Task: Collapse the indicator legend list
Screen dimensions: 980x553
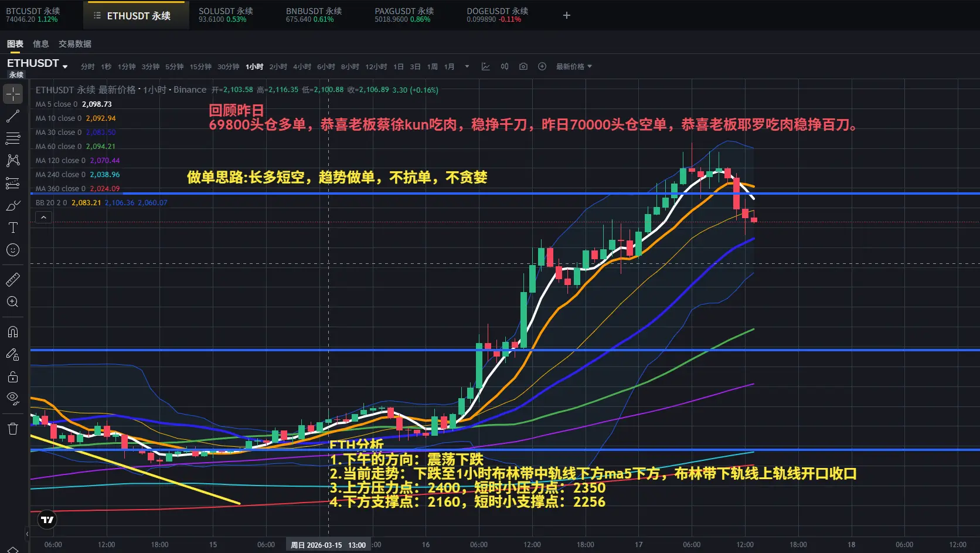Action: (43, 218)
